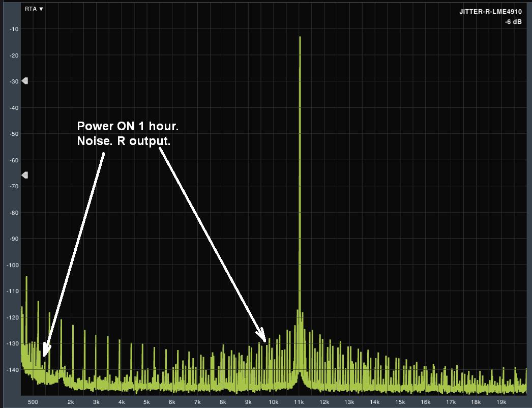The image size is (532, 408).
Task: Click the -110 dB axis label
Action: pyautogui.click(x=13, y=291)
